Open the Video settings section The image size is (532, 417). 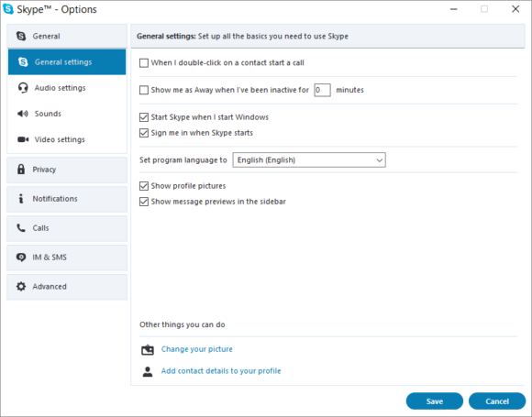(x=67, y=139)
